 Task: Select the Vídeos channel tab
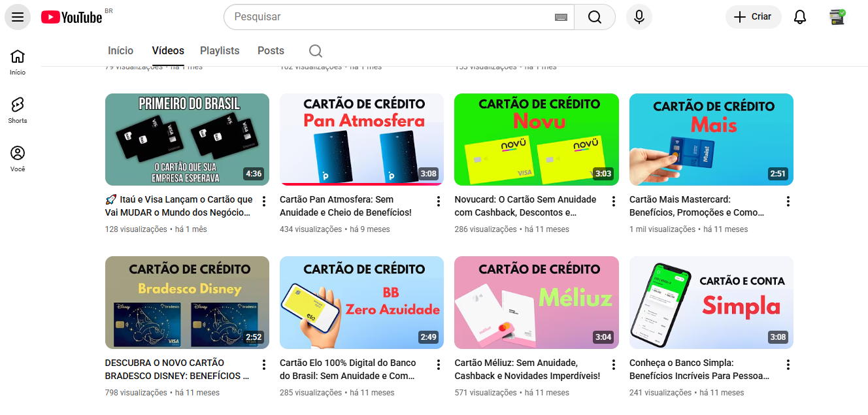[x=168, y=50]
